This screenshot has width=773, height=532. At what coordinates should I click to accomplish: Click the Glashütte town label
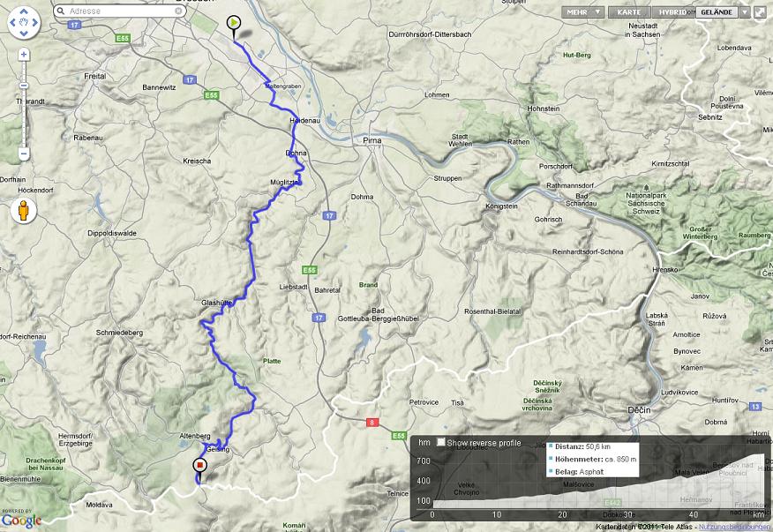click(x=217, y=303)
